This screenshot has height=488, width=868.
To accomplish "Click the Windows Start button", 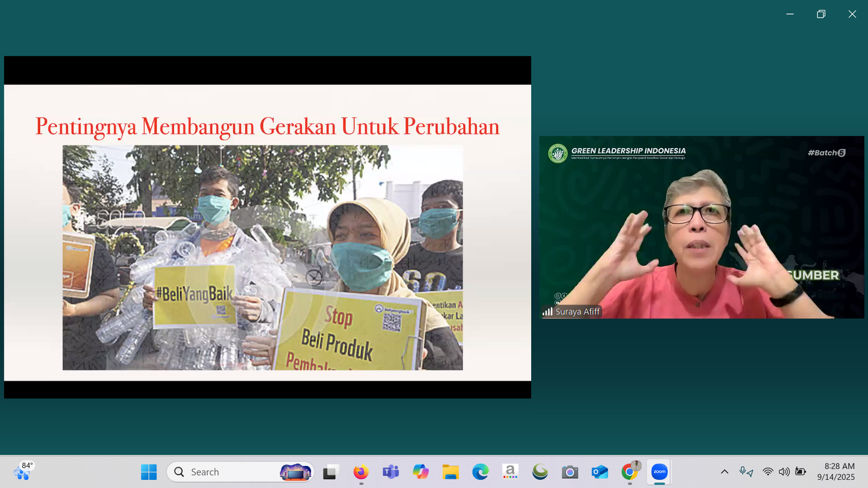I will (149, 472).
